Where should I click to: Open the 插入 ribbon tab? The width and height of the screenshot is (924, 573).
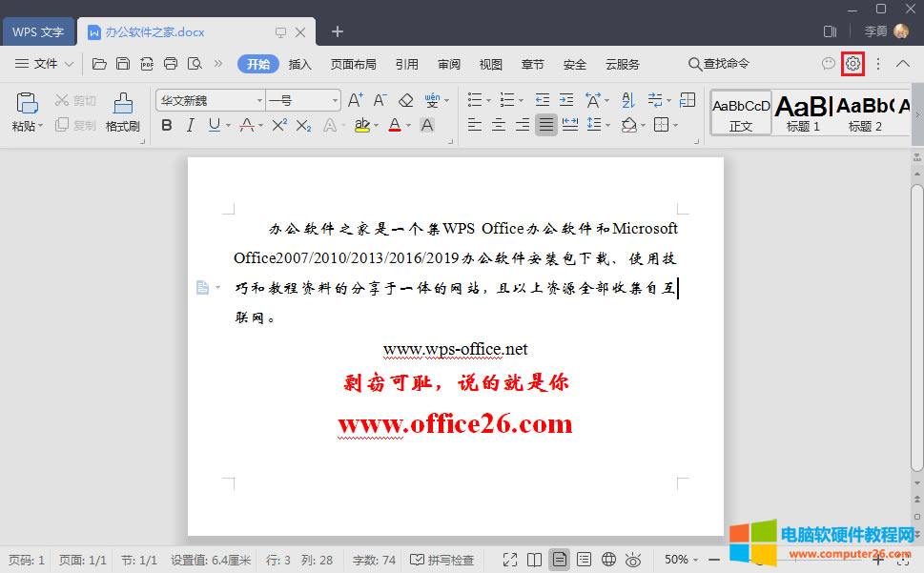[x=299, y=64]
